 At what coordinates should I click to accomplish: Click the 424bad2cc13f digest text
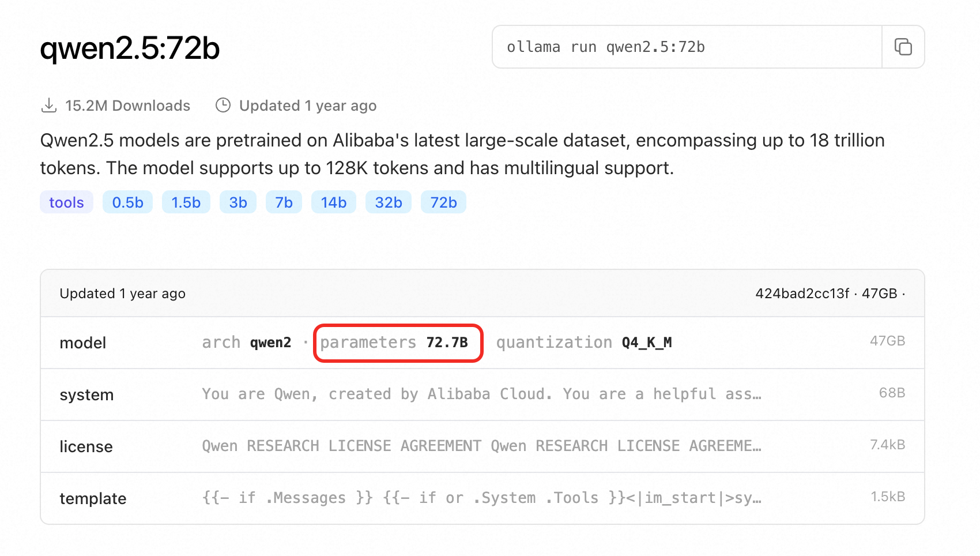802,294
